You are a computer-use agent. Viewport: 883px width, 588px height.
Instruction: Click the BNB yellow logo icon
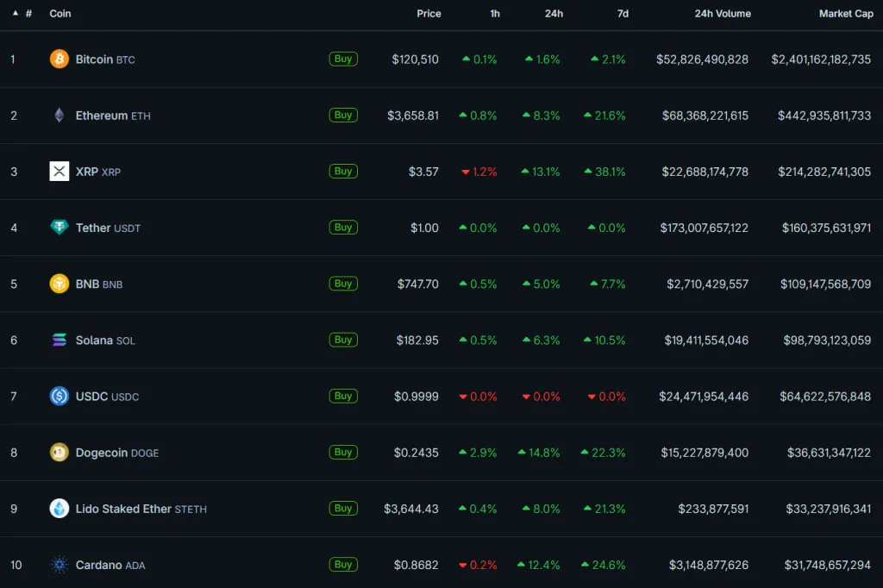tap(59, 284)
